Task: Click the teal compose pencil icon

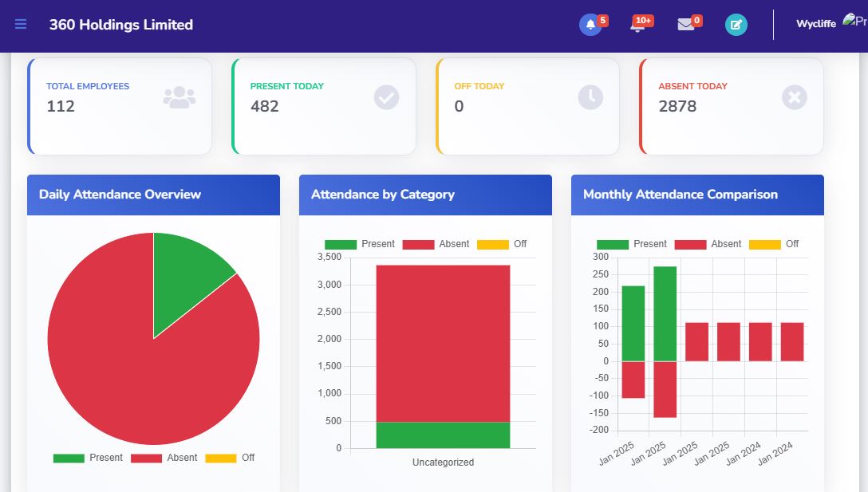Action: tap(736, 25)
